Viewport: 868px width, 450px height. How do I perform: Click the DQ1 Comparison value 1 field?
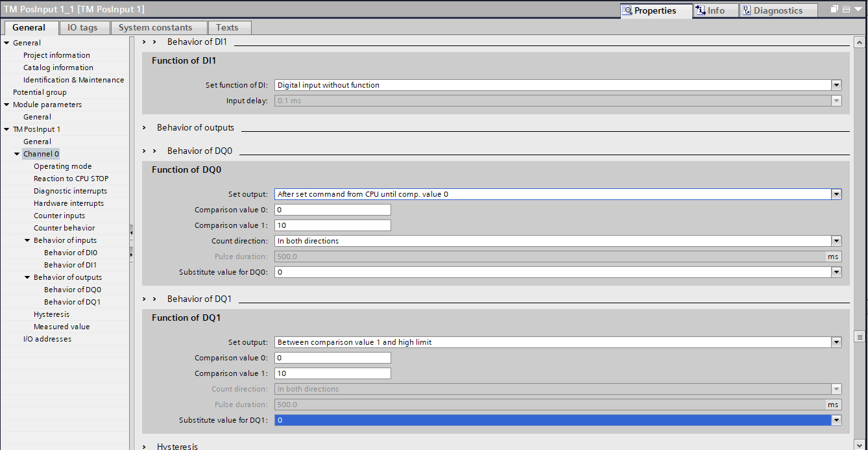click(x=333, y=373)
